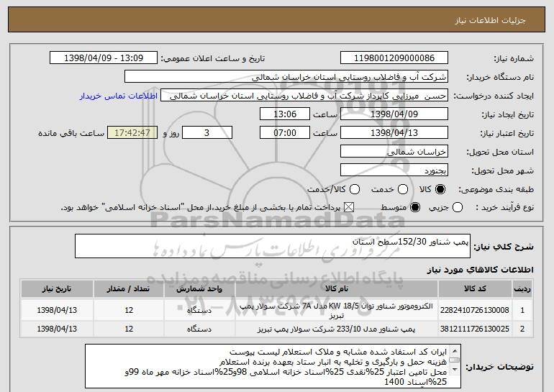Click the need date in row 1
Viewport: 554px width, 392px height.
57,311
